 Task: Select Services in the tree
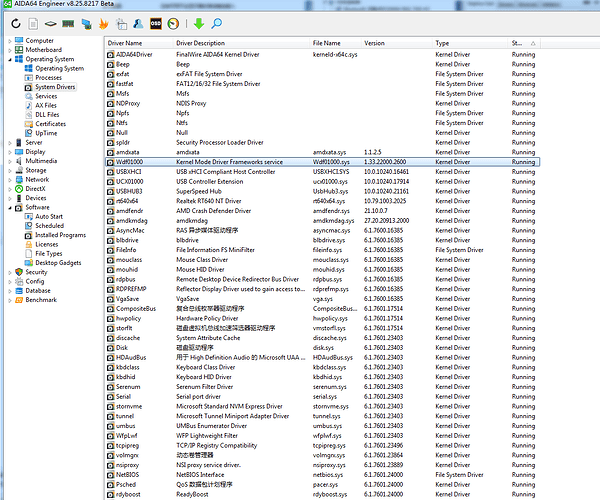[46, 96]
